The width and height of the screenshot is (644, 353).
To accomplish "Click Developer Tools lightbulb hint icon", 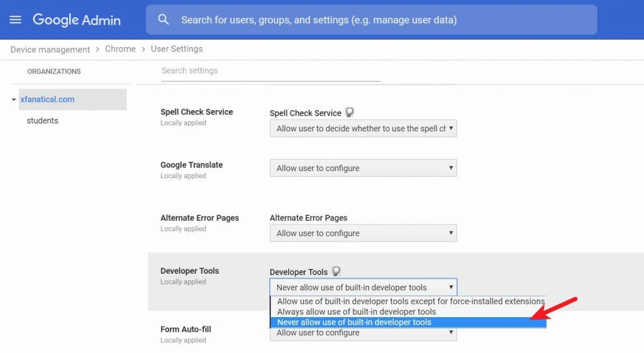I will (336, 271).
